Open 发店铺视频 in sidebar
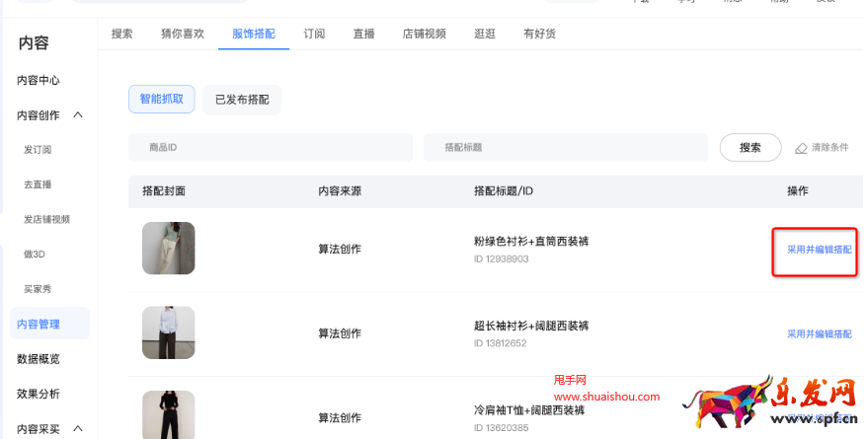Screen dimensions: 868x439 click(46, 219)
